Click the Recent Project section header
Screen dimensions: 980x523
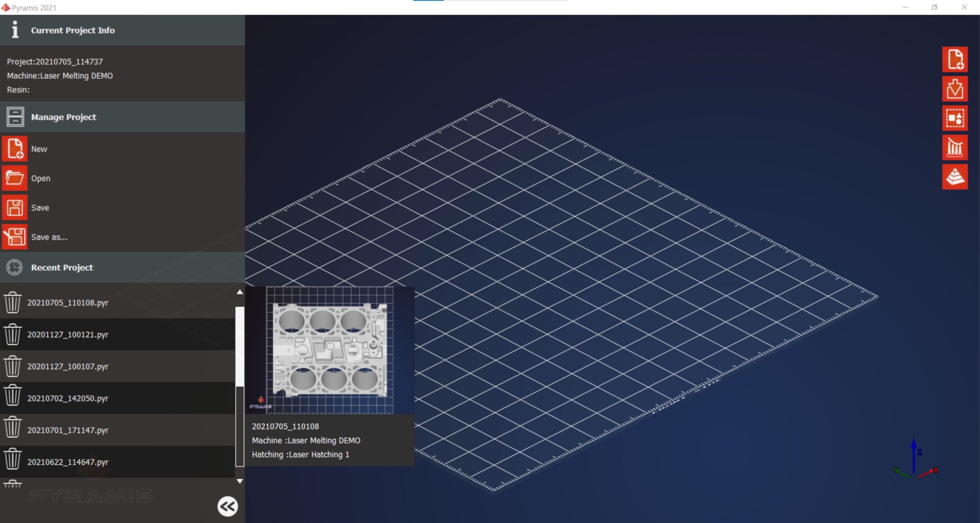tap(122, 267)
